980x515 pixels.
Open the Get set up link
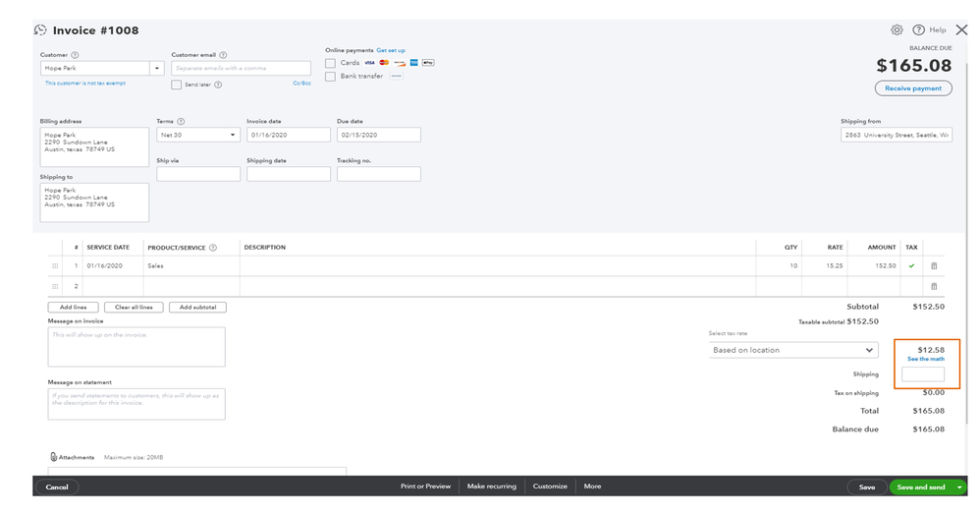click(391, 50)
